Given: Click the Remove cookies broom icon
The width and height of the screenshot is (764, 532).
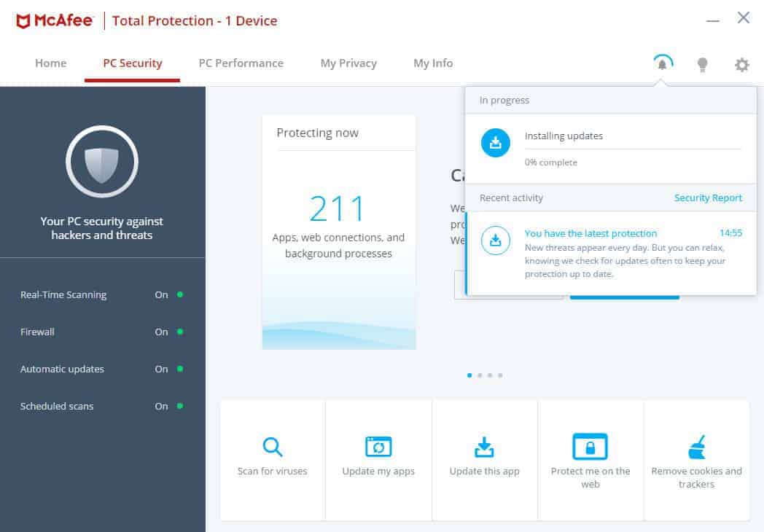Looking at the screenshot, I should click(697, 447).
